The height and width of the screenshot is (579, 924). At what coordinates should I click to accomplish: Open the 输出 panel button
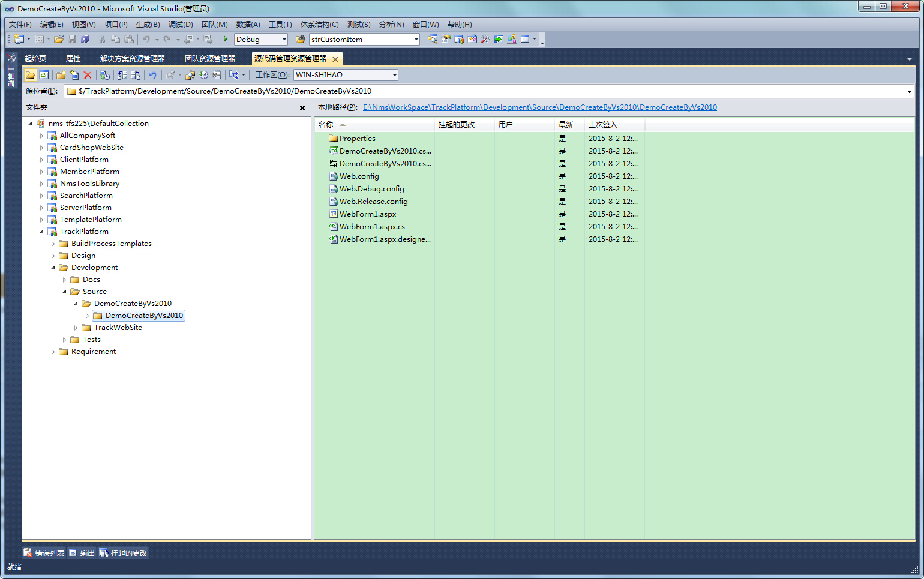click(82, 553)
